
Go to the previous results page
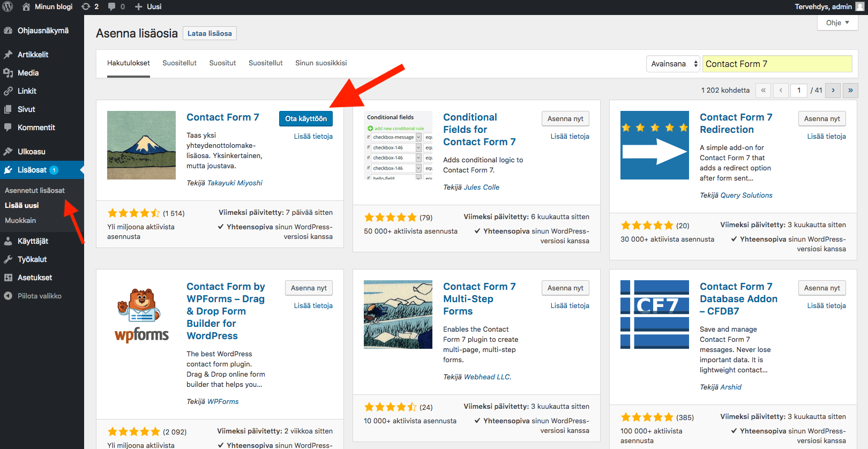[x=781, y=90]
